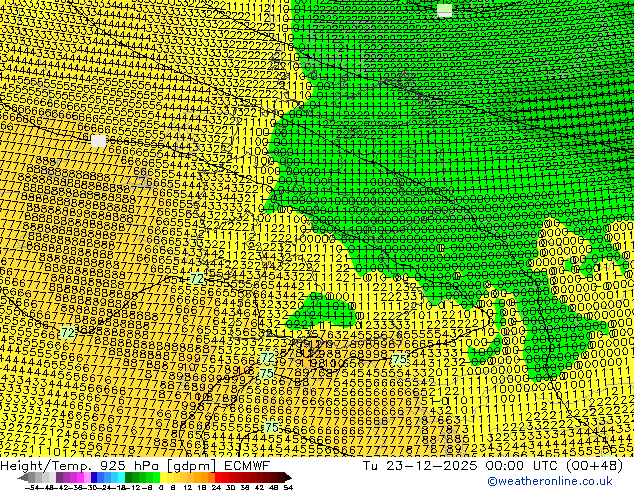Pick the bright green legend swatch
Image resolution: width=634 pixels, height=490 pixels.
pyautogui.click(x=156, y=478)
